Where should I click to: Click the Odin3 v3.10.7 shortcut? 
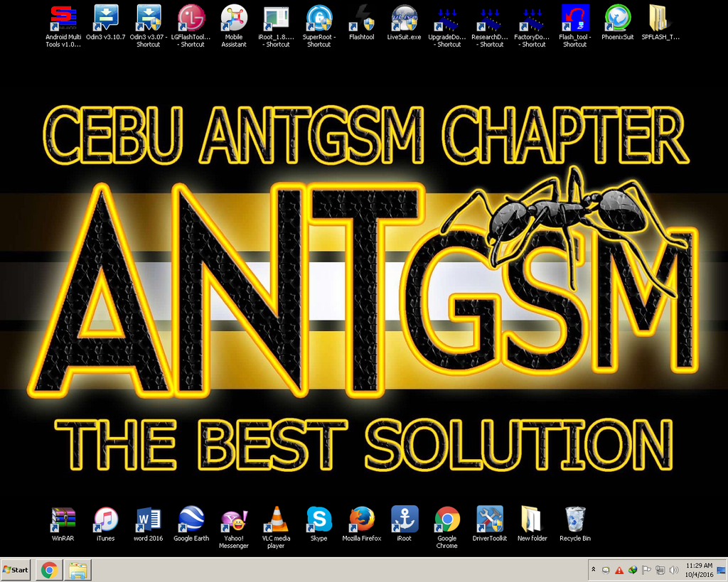pos(105,18)
